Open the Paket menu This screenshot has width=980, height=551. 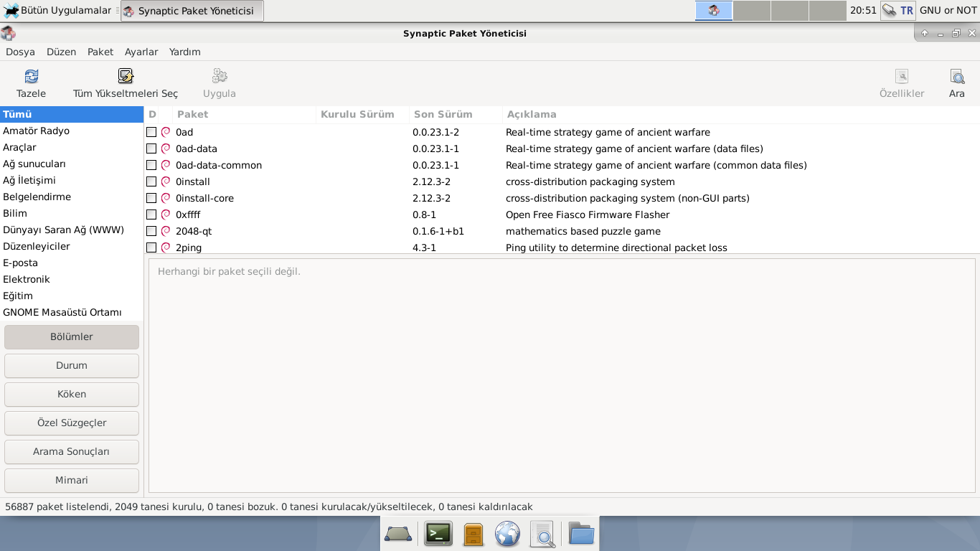[x=100, y=52]
